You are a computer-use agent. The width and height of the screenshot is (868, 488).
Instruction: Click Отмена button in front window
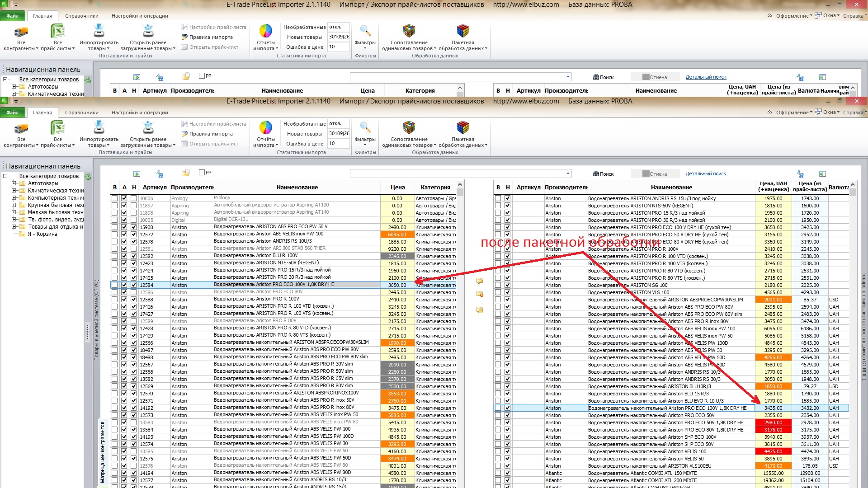(x=655, y=174)
